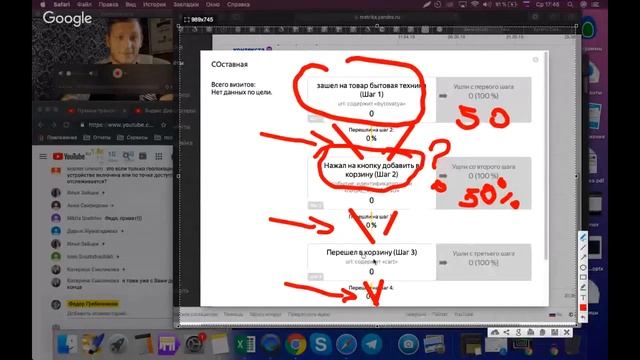Screen dimensions: 640x360
Task: Open Notes app from the Dock
Action: coord(220,344)
